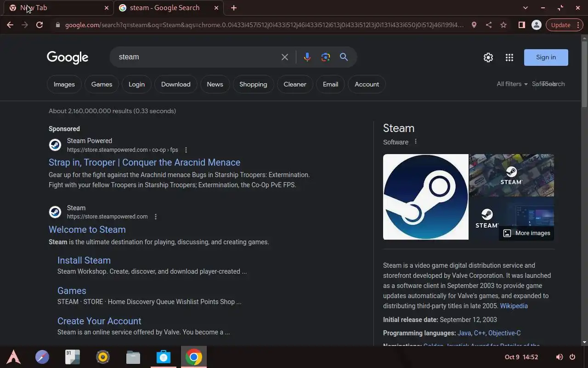
Task: Open the Install Steam sitelink
Action: pos(84,260)
